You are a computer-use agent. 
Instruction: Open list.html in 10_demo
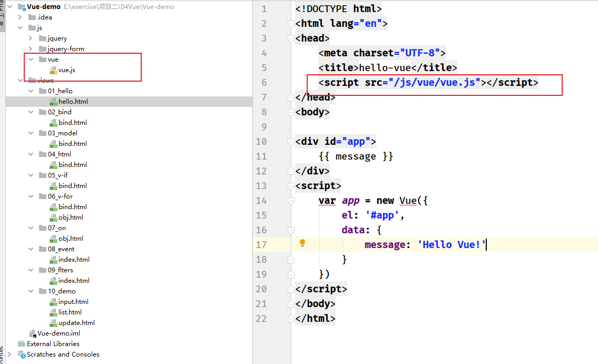70,312
